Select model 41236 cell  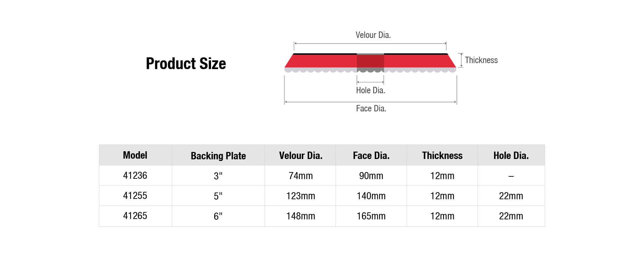tap(135, 175)
